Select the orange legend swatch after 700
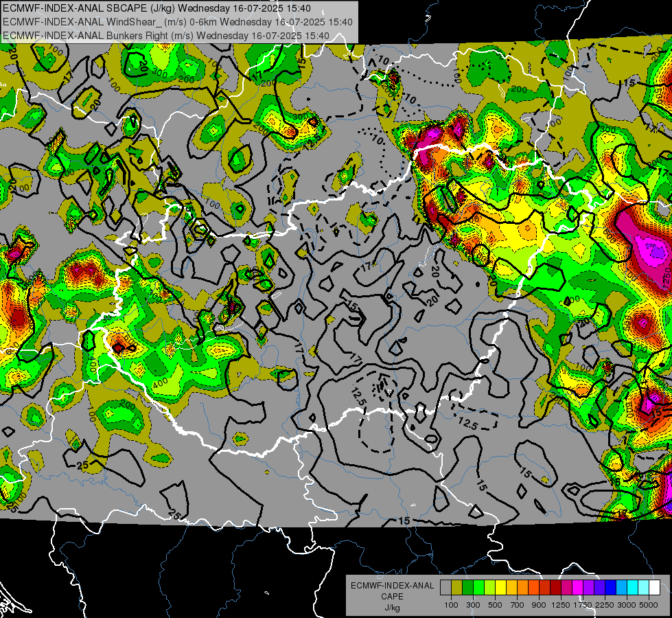This screenshot has height=618, width=672. click(x=522, y=588)
